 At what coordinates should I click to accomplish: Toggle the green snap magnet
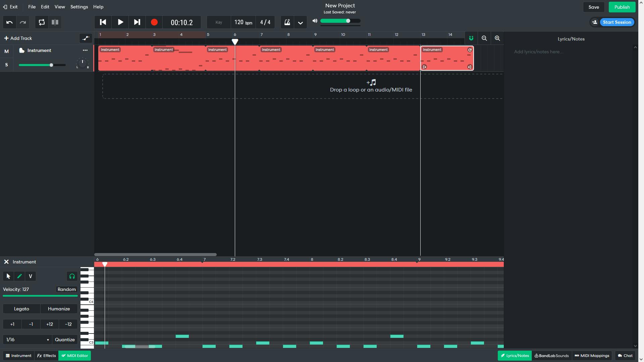(x=471, y=38)
